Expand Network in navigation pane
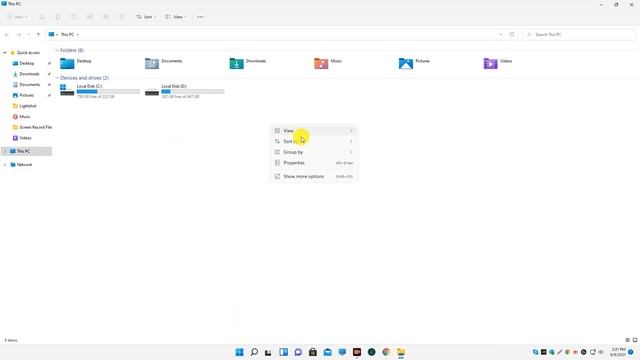Image resolution: width=640 pixels, height=360 pixels. pos(5,164)
